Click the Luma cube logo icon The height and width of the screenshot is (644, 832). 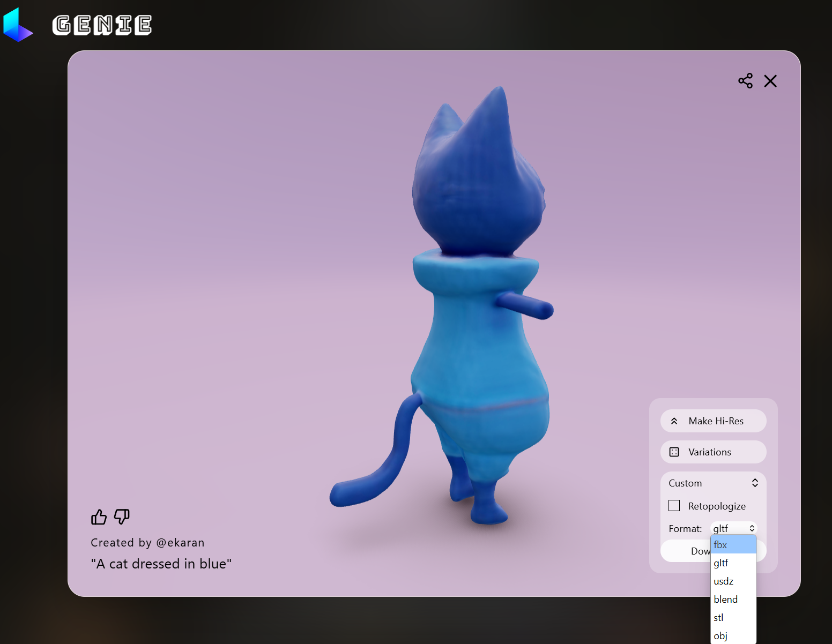point(18,25)
